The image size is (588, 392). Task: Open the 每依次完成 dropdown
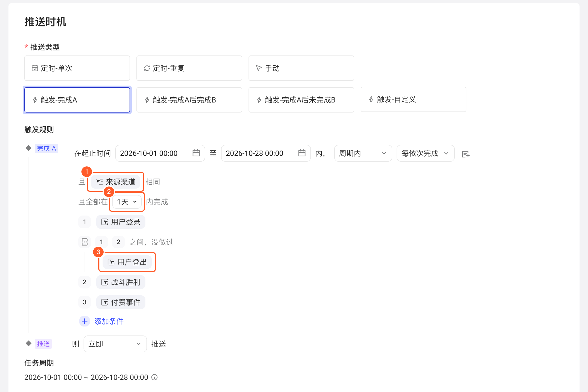[426, 153]
